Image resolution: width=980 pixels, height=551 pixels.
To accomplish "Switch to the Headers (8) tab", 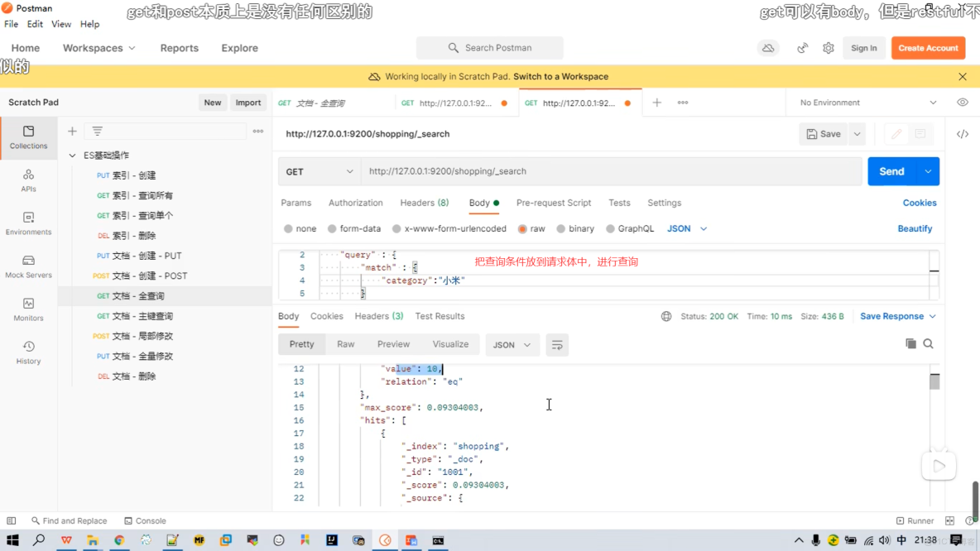I will pyautogui.click(x=424, y=203).
